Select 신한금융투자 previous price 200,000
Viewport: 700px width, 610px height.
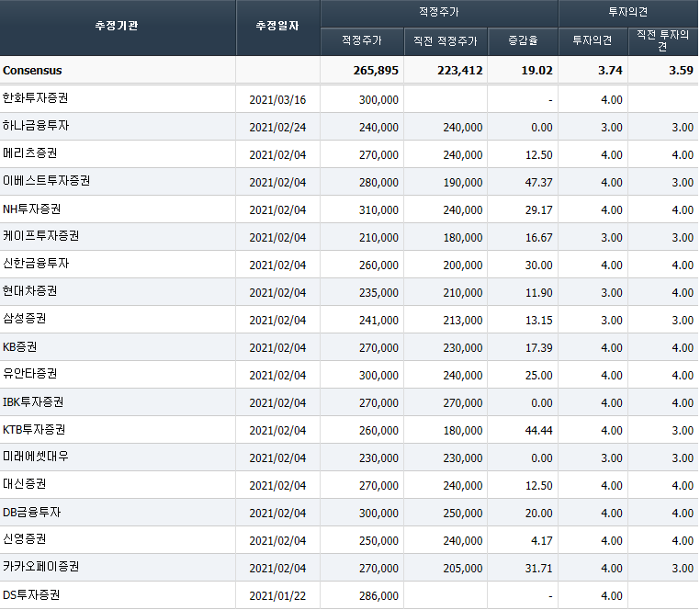click(463, 265)
